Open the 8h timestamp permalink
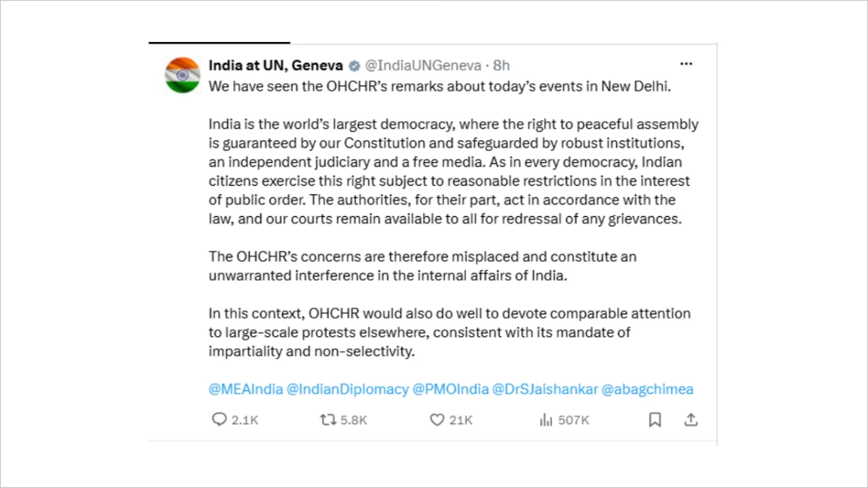This screenshot has height=488, width=868. [x=501, y=65]
